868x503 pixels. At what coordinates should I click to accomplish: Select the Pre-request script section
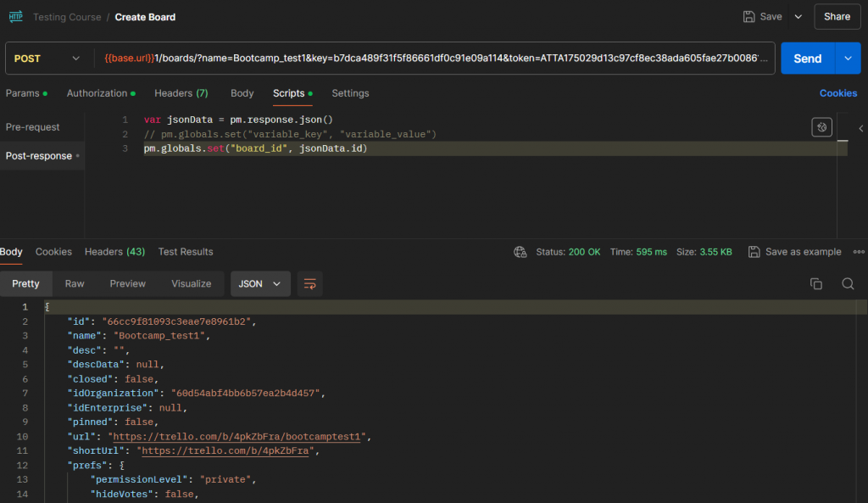coord(33,127)
